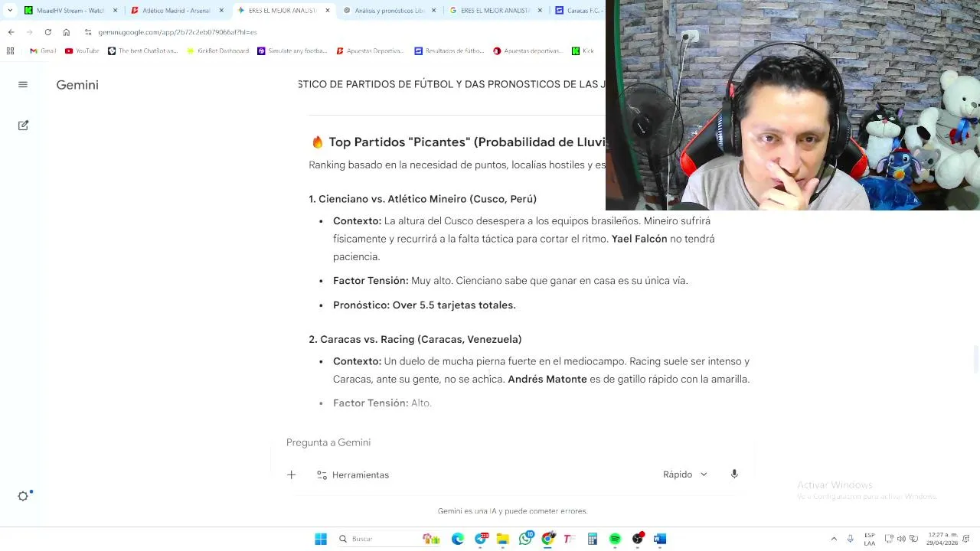
Task: Go back with the browser back arrow
Action: click(11, 32)
